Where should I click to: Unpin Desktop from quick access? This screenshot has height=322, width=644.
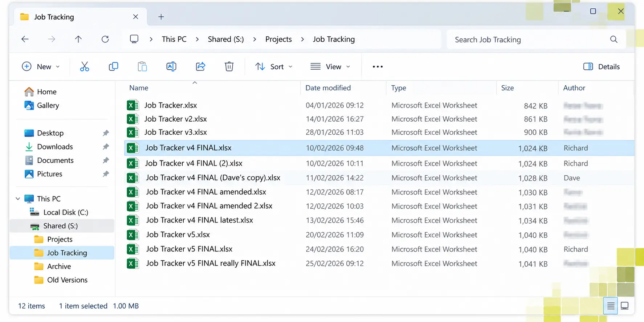[x=106, y=133]
